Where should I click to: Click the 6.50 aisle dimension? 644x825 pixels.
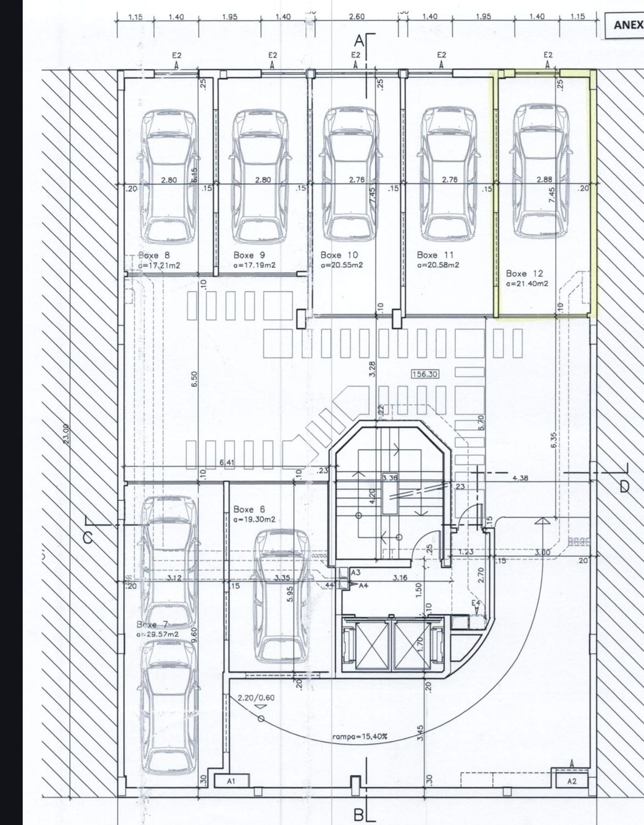pyautogui.click(x=194, y=379)
